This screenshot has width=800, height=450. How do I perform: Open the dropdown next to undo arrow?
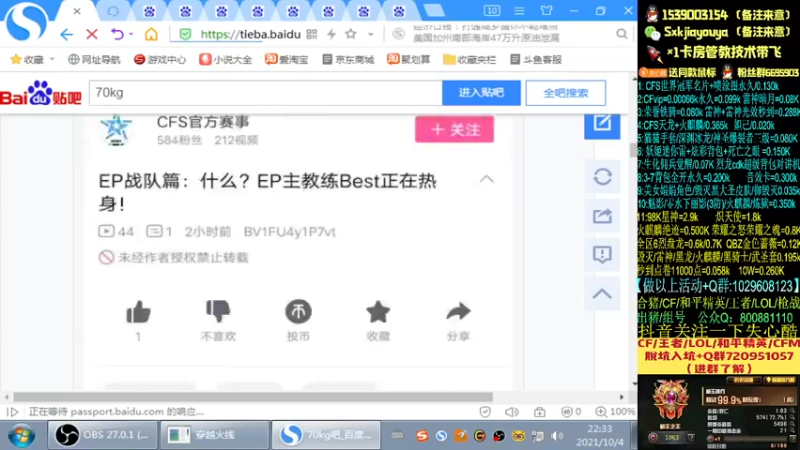coord(131,34)
